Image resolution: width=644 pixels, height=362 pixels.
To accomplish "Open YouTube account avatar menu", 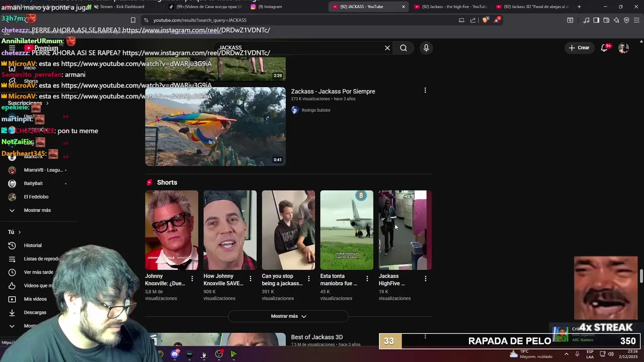I will tap(623, 48).
